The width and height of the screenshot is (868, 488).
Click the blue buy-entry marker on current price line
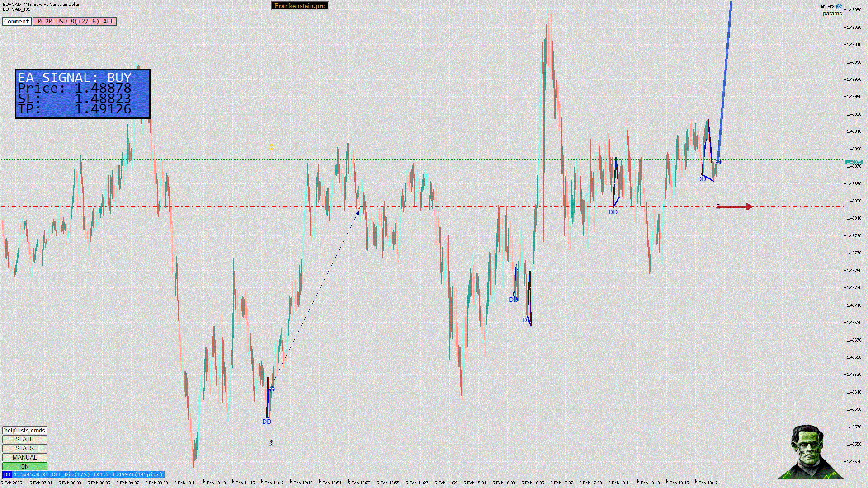pyautogui.click(x=718, y=161)
